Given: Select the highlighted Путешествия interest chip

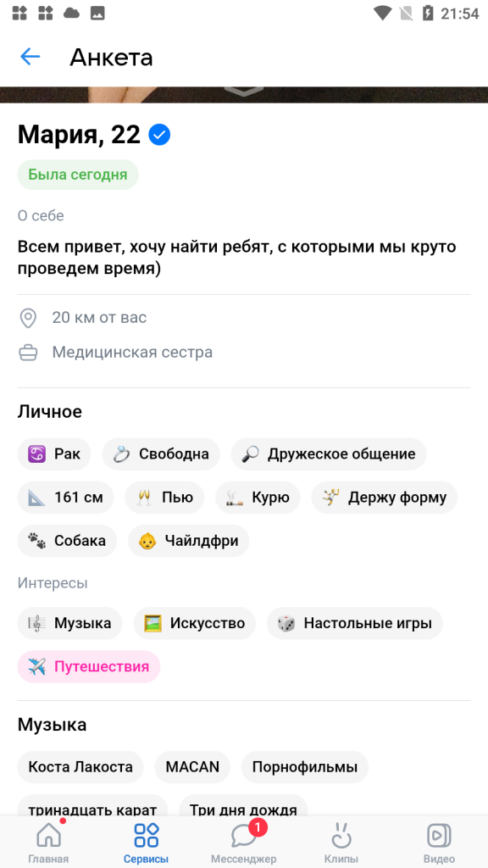Looking at the screenshot, I should coord(89,666).
